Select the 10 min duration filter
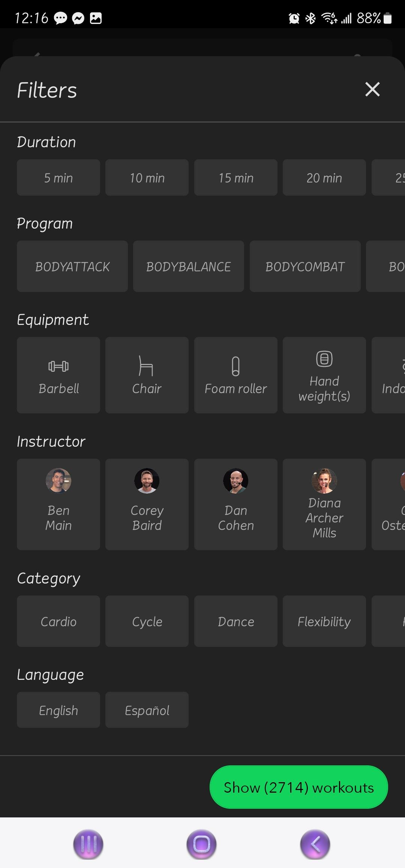 click(147, 178)
